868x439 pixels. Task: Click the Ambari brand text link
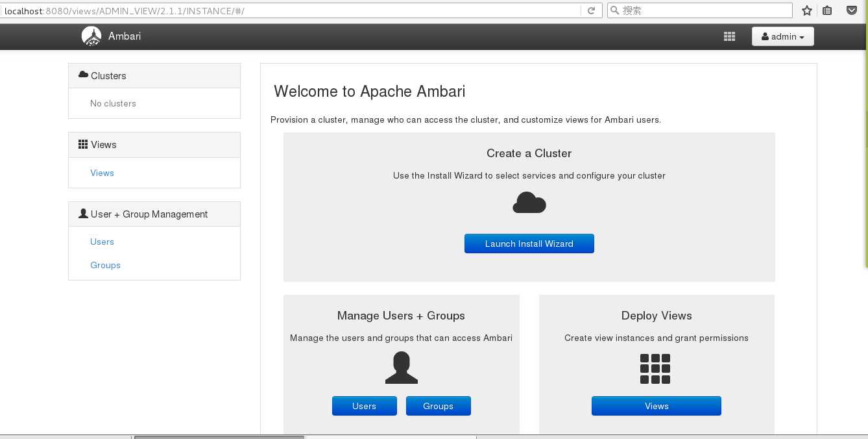click(x=125, y=36)
